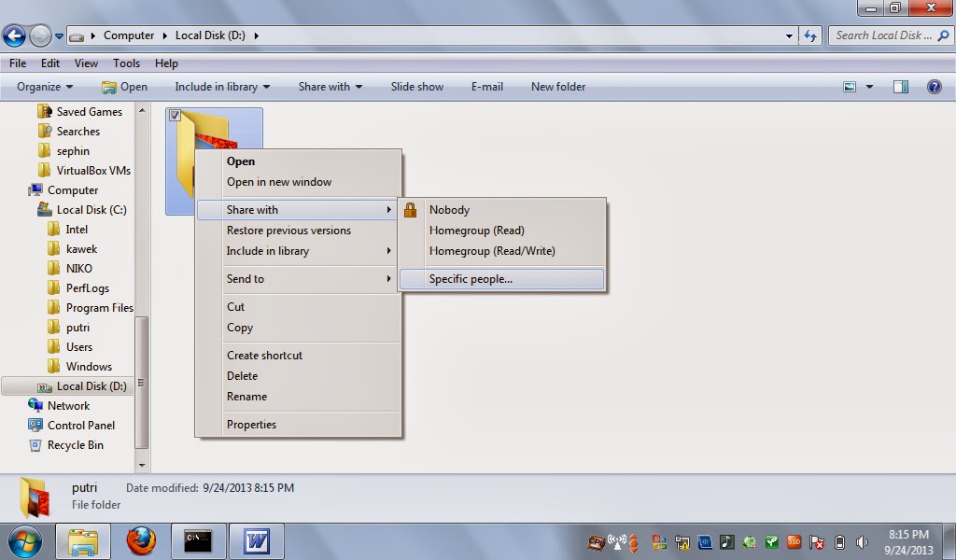Expand the arrow after Computer breadcrumb

[x=164, y=35]
